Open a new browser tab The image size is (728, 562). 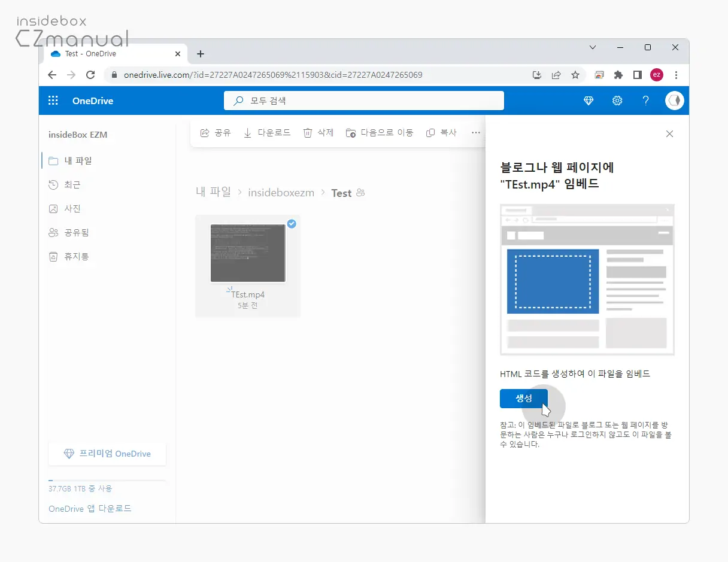pos(201,54)
